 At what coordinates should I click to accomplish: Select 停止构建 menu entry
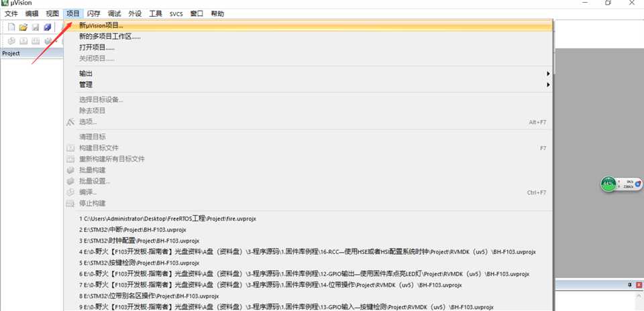tap(308, 203)
